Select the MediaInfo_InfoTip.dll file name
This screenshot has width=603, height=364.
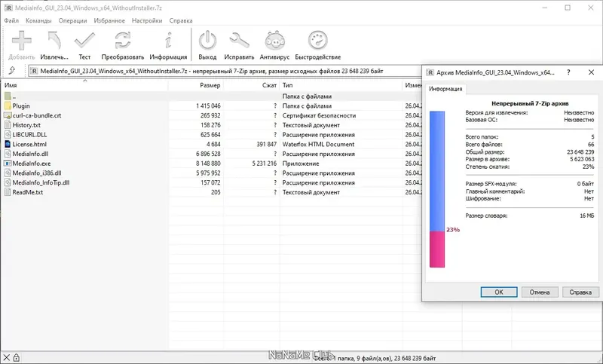tap(41, 182)
